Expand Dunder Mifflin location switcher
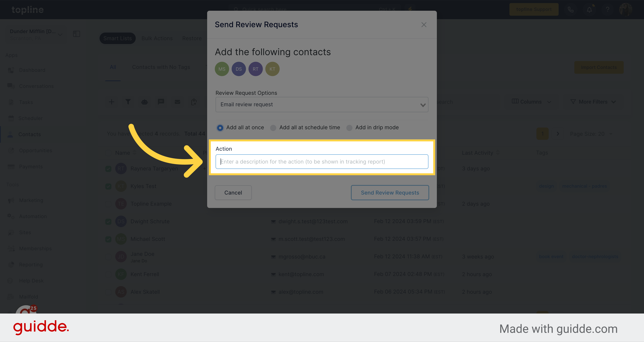The image size is (644, 342). (x=36, y=34)
